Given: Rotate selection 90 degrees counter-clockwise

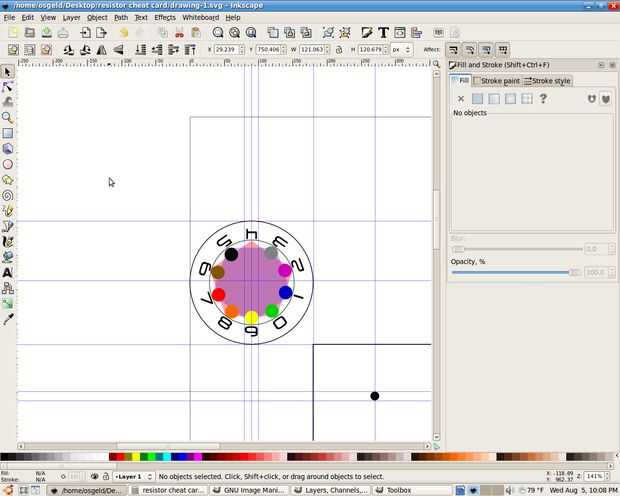Looking at the screenshot, I should click(x=68, y=50).
